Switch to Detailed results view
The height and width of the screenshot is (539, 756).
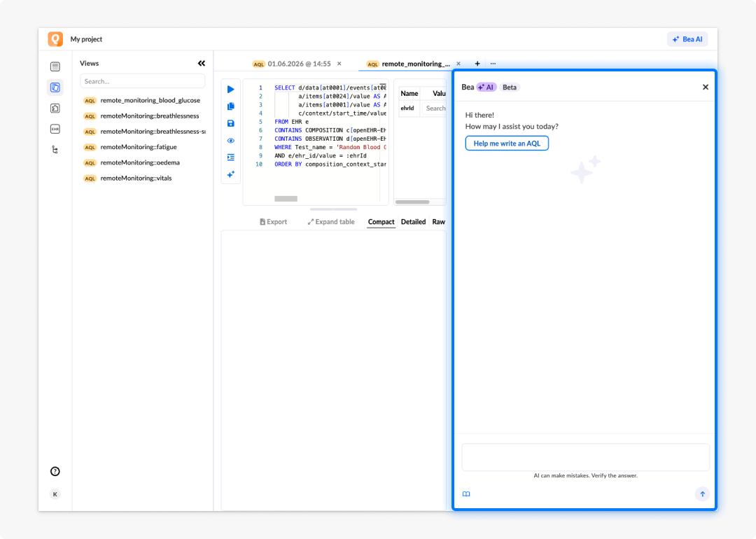tap(413, 222)
